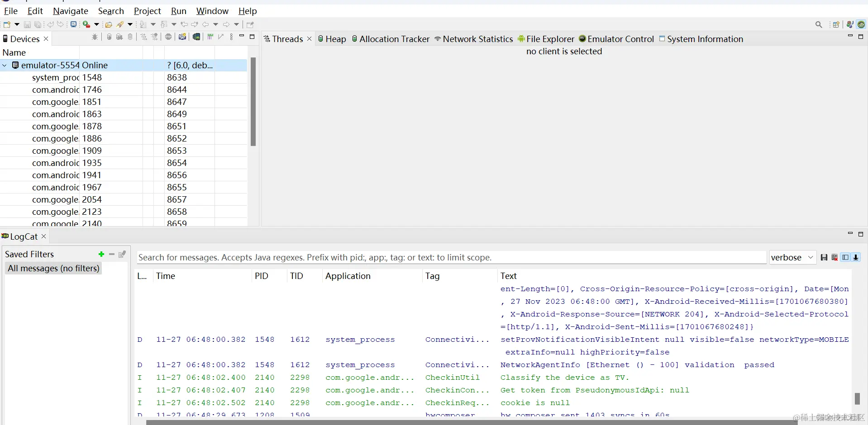Toggle Scroll Lock in LogCat
The image size is (868, 425).
[x=856, y=258]
